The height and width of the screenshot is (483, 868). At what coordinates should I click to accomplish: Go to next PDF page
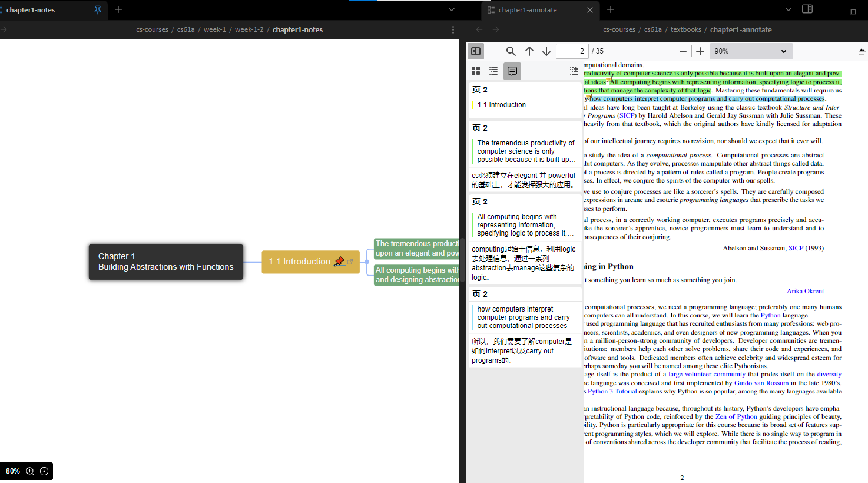(546, 51)
